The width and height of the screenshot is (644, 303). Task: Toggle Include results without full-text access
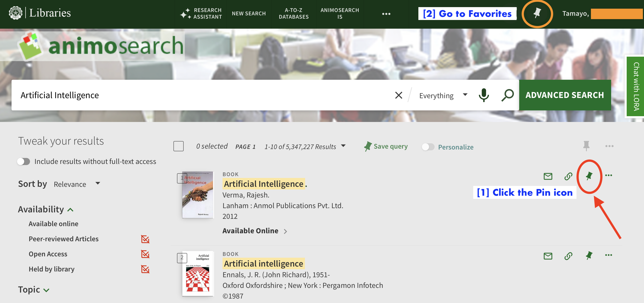pos(24,161)
